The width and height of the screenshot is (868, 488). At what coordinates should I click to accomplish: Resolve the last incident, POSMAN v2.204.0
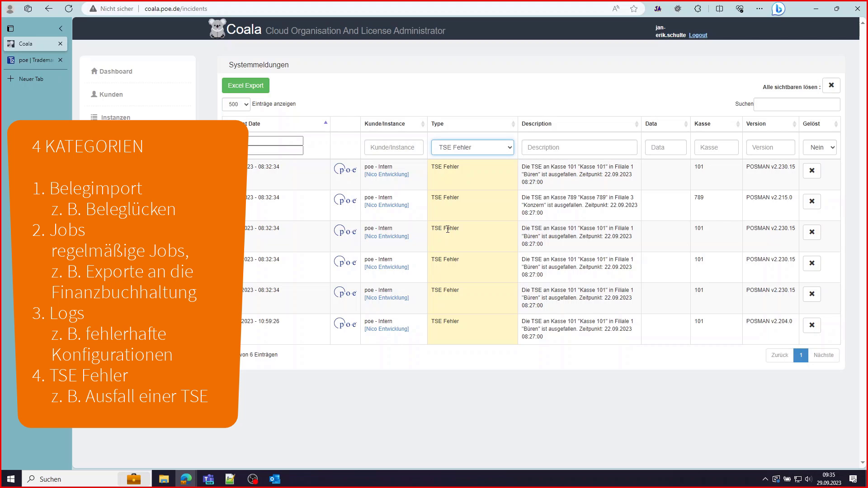(811, 325)
